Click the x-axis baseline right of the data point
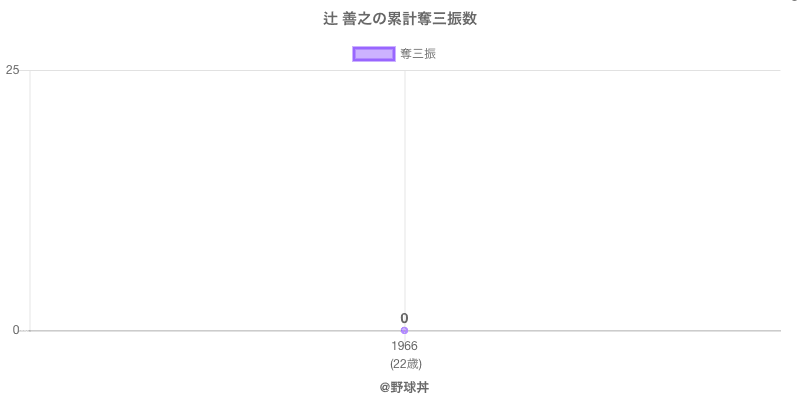This screenshot has height=400, width=800. click(x=600, y=330)
